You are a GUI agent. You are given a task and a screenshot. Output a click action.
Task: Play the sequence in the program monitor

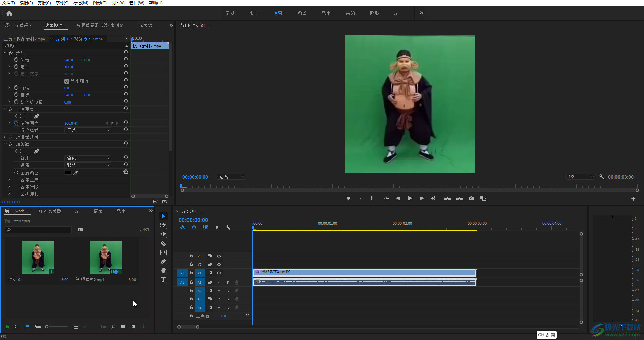410,198
